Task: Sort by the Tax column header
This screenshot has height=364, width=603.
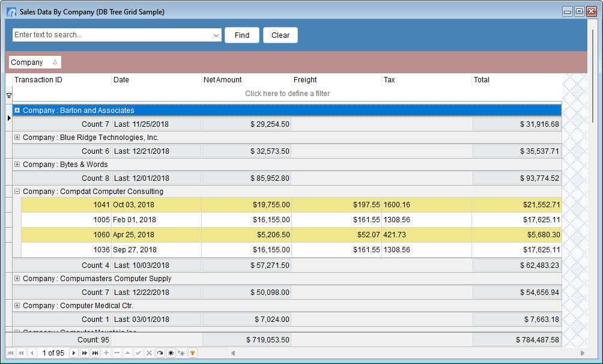Action: [x=426, y=80]
